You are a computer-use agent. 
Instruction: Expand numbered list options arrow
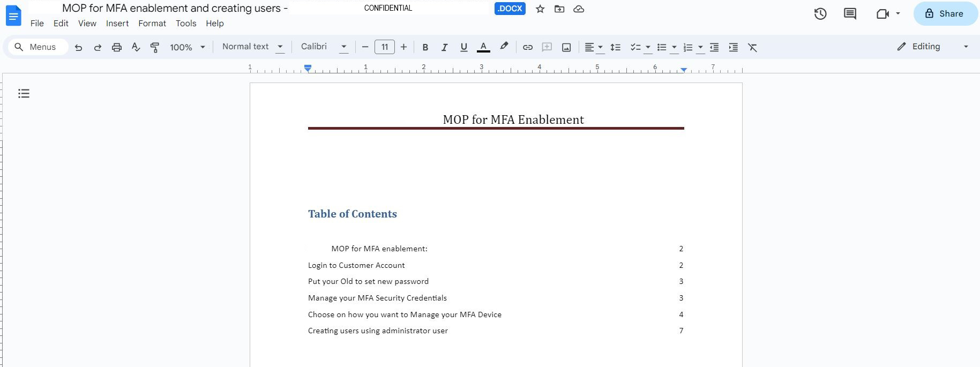click(x=700, y=47)
